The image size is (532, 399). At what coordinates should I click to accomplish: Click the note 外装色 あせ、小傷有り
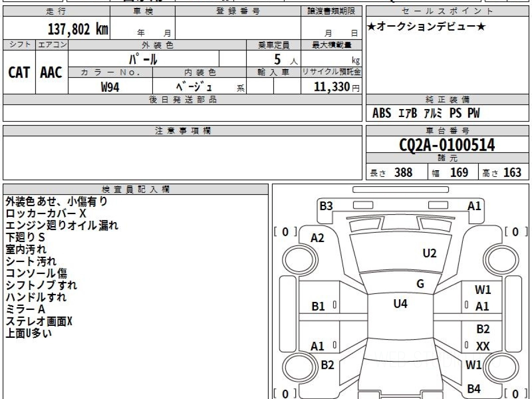[56, 202]
